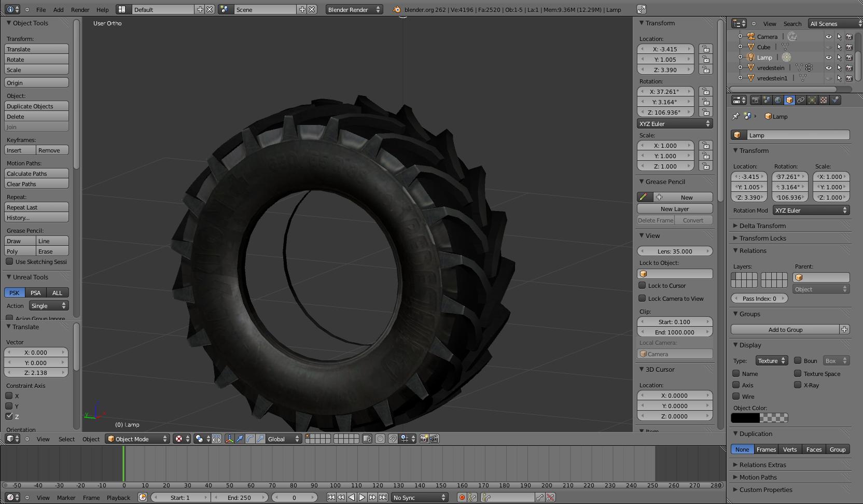Click the play animation forward button
Viewport: 863px width, 504px height.
(x=362, y=497)
